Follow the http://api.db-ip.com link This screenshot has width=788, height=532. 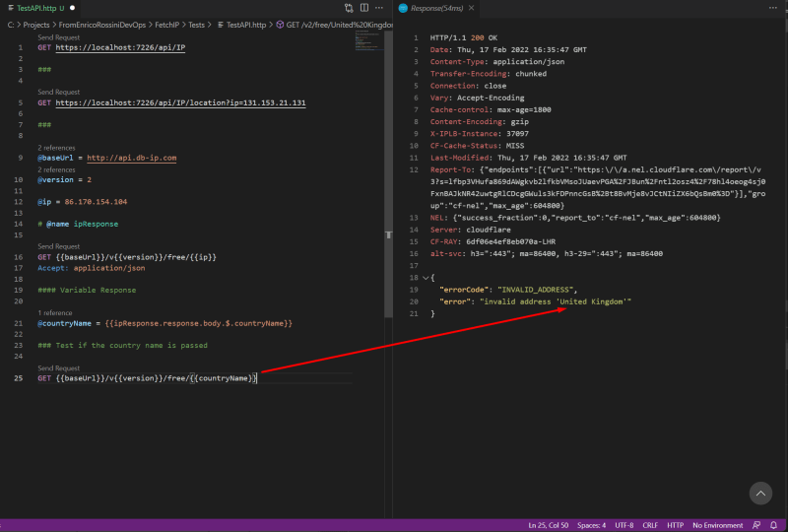(132, 158)
